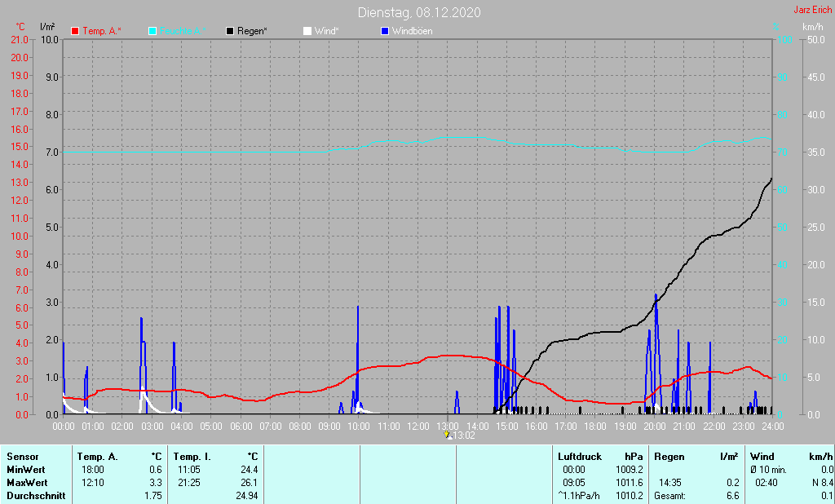Click the 'Ø 10 min.' wind label
Screen dimensions: 835x504
click(x=768, y=470)
